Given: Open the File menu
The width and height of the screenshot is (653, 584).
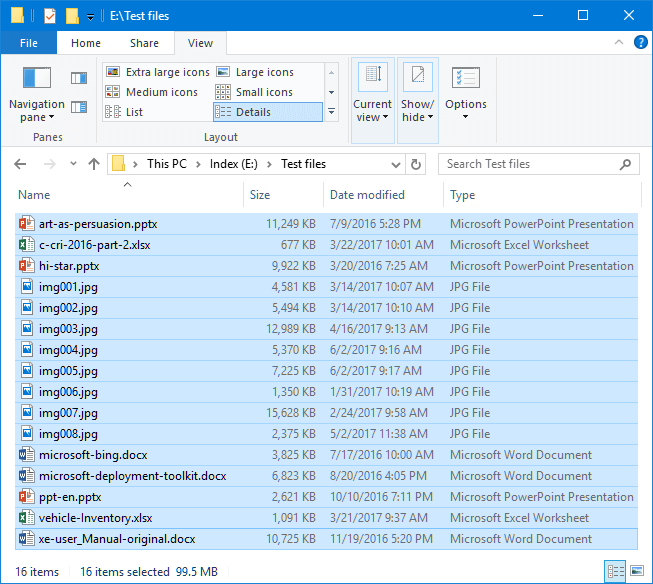Looking at the screenshot, I should (x=29, y=43).
